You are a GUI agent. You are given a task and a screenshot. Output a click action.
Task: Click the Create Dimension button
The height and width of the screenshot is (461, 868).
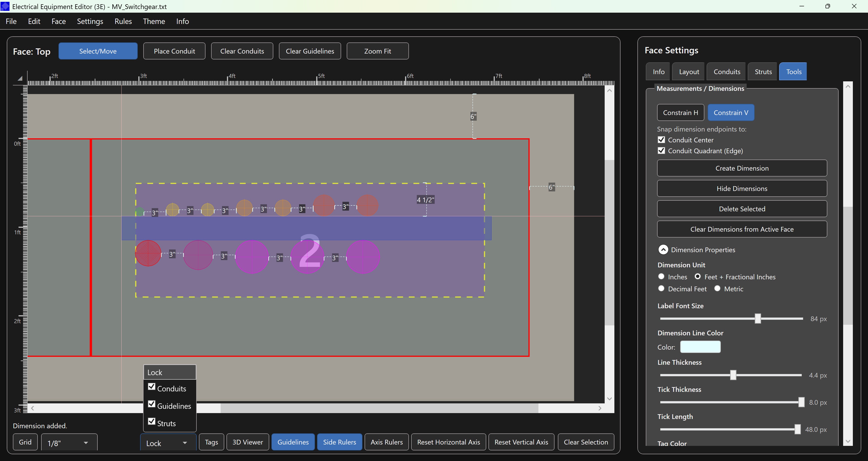pyautogui.click(x=742, y=168)
